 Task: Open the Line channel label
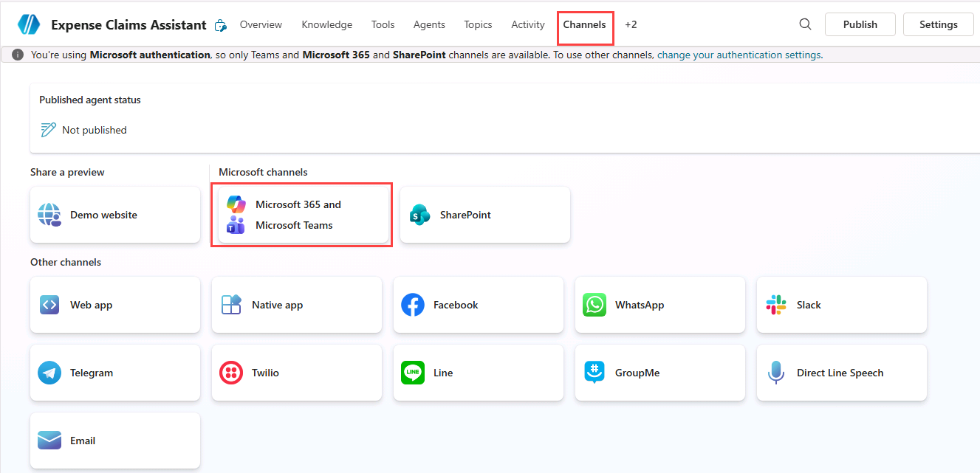(443, 373)
